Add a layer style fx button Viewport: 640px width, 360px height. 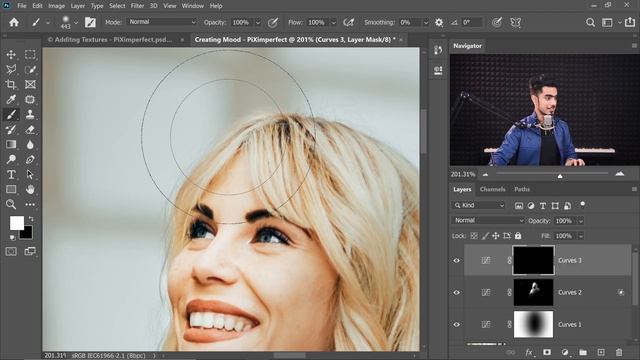(x=529, y=352)
